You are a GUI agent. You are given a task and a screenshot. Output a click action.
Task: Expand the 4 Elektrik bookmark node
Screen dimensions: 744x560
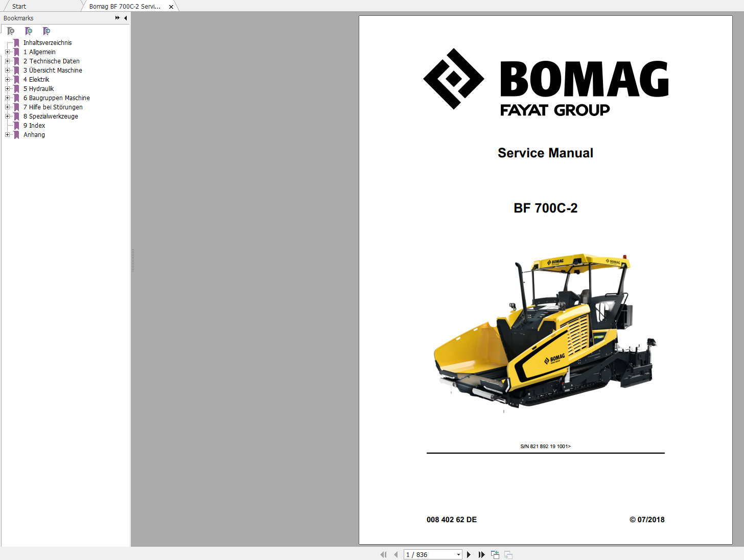[7, 80]
